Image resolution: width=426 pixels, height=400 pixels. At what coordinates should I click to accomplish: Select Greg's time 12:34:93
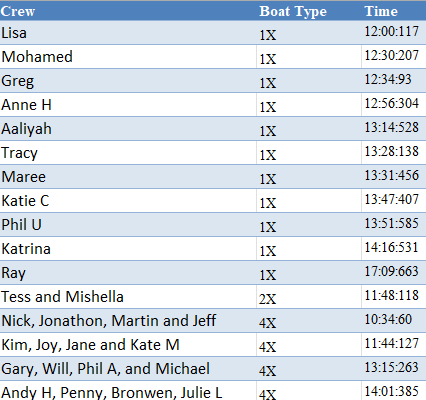point(394,81)
